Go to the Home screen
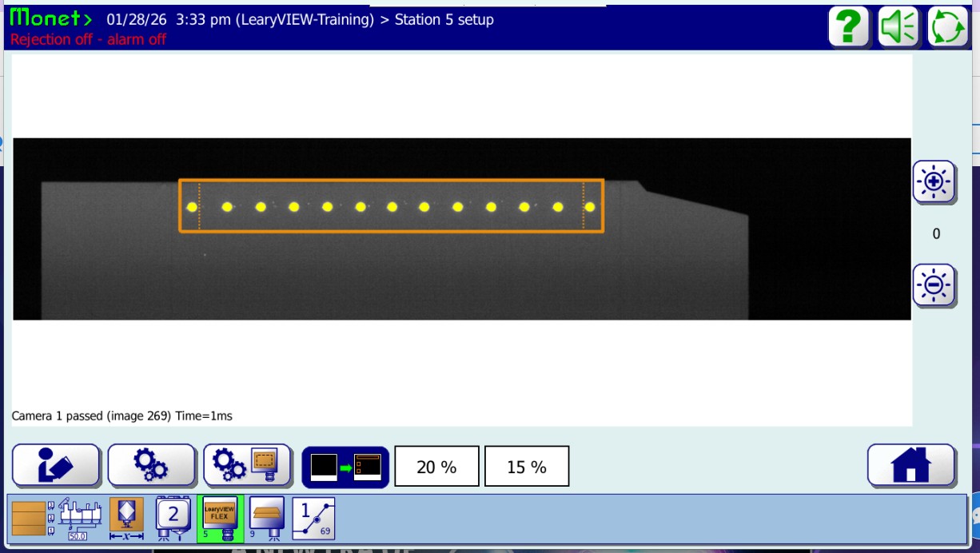980x553 pixels. click(x=911, y=465)
